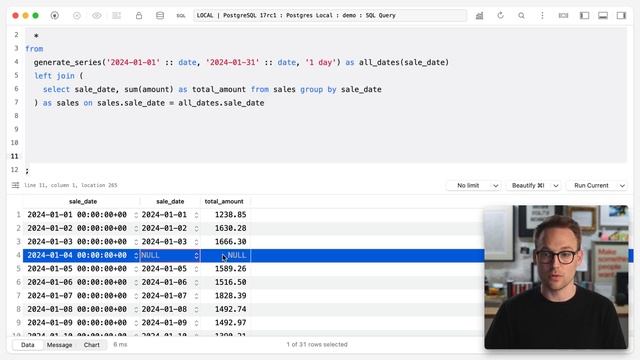Toggle the left sidebar panel
640x360 pixels.
(x=584, y=16)
